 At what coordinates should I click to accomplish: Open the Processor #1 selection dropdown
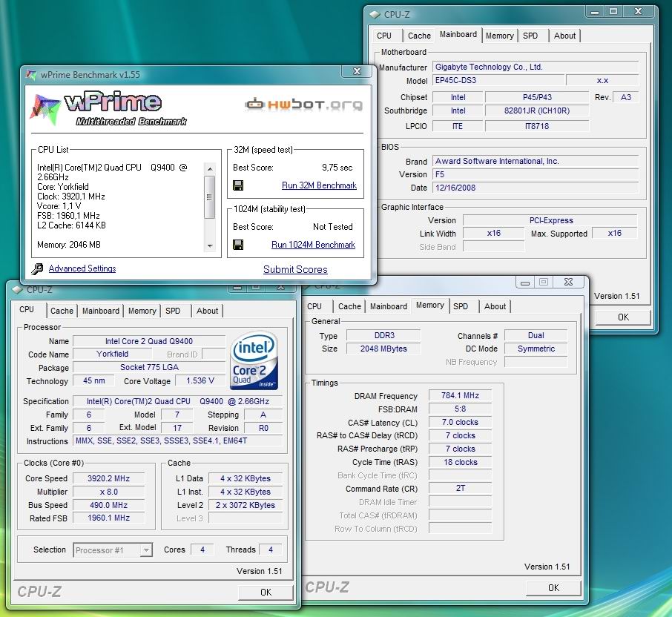(113, 550)
